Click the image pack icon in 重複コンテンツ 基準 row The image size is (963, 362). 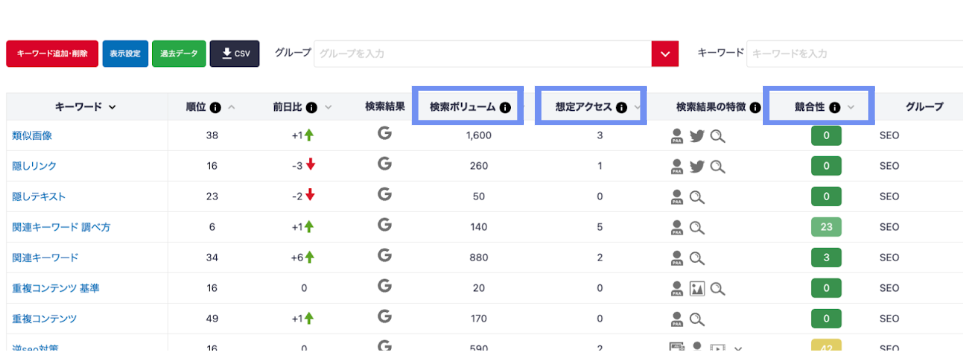(697, 288)
